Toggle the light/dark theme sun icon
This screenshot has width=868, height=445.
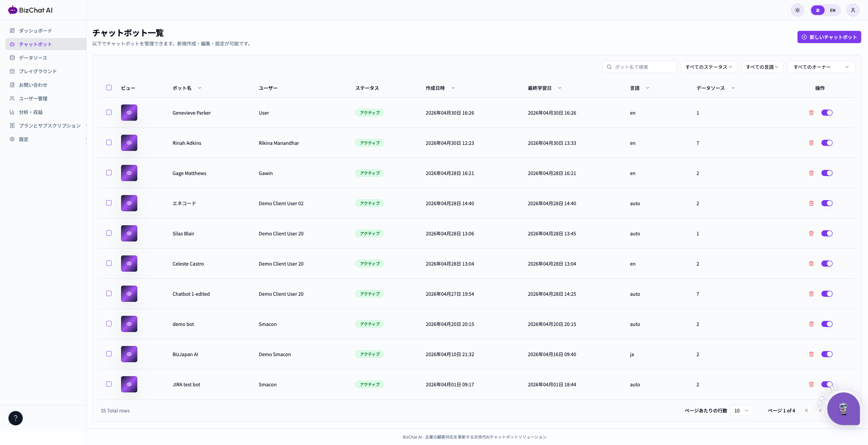click(797, 10)
